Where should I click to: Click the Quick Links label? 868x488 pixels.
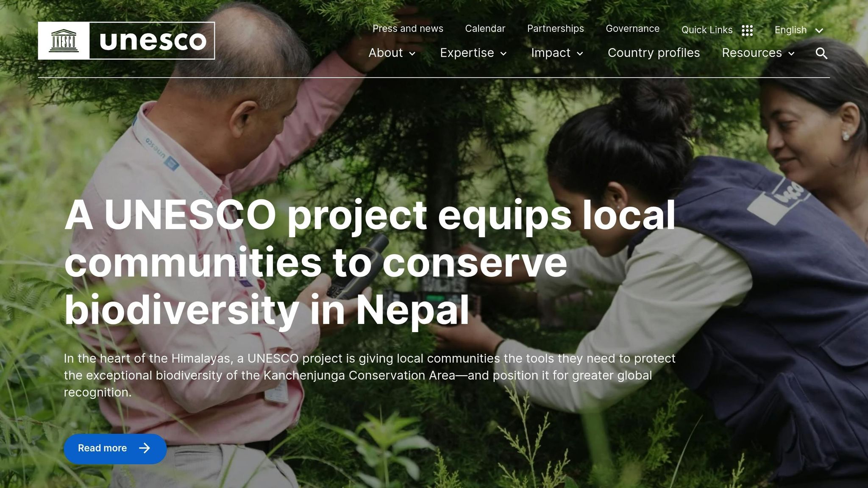pyautogui.click(x=707, y=30)
